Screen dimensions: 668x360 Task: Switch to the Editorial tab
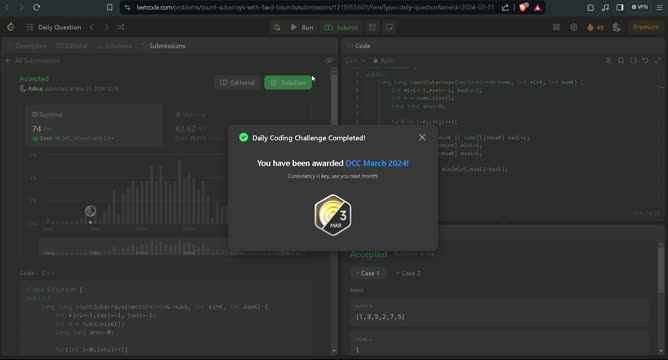coord(72,46)
